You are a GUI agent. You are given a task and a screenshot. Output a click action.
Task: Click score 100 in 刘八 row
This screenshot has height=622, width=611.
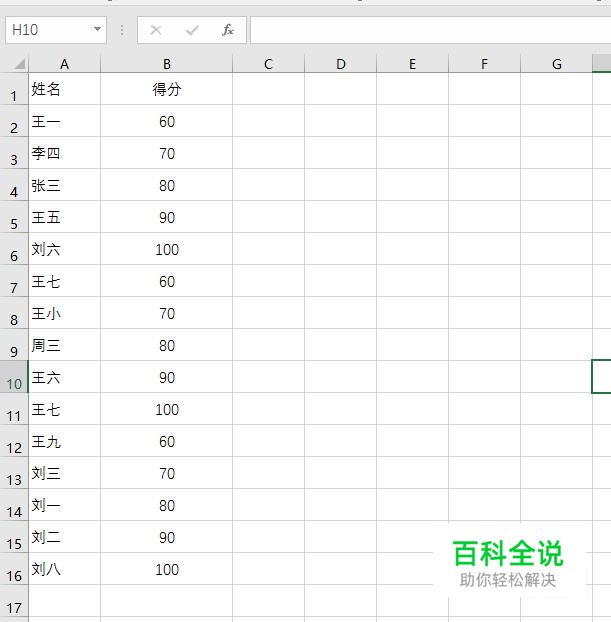click(x=167, y=569)
